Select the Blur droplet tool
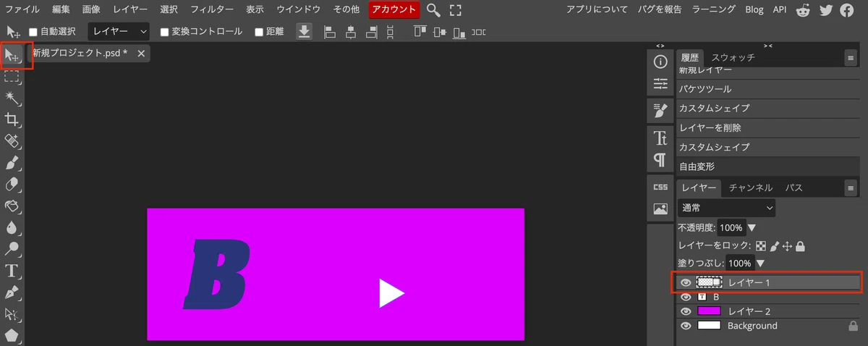The height and width of the screenshot is (346, 868). pos(12,228)
